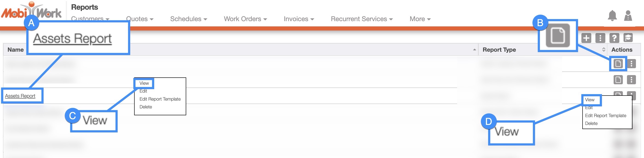Open the notifications bell

coord(612,16)
